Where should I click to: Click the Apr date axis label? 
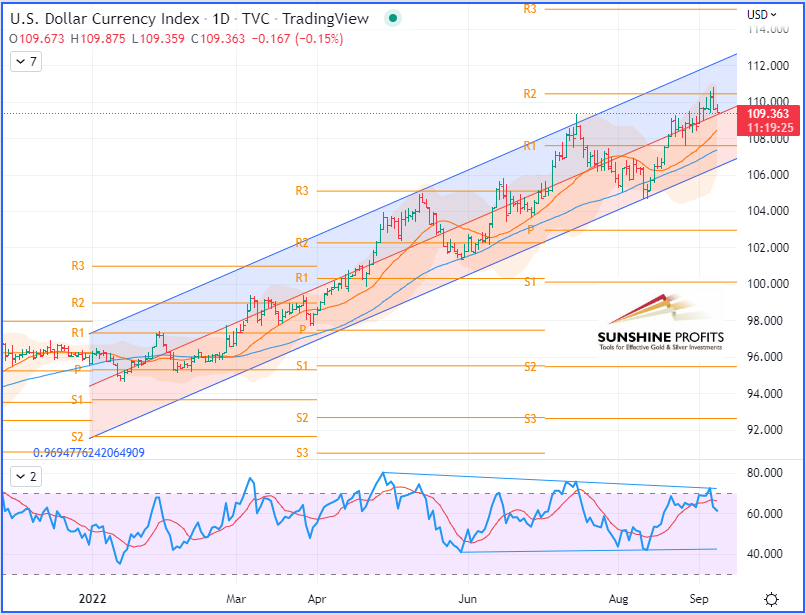tap(317, 599)
